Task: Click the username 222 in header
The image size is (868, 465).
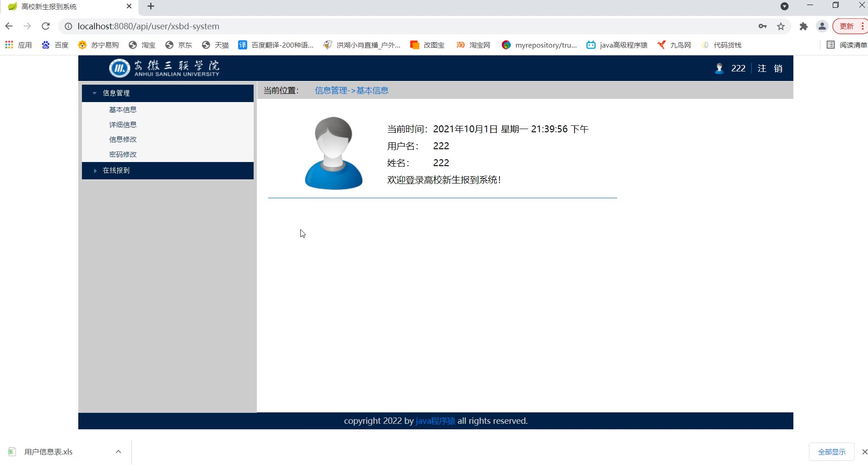Action: point(738,68)
